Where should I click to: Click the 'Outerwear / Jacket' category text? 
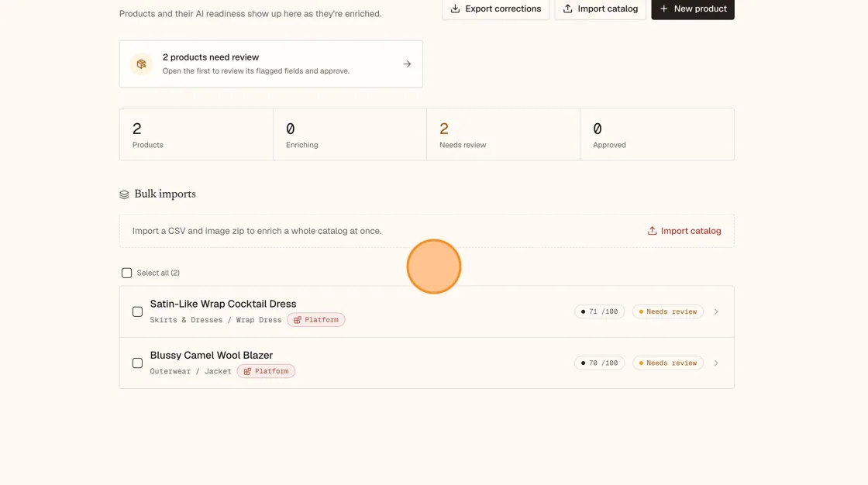(x=191, y=372)
